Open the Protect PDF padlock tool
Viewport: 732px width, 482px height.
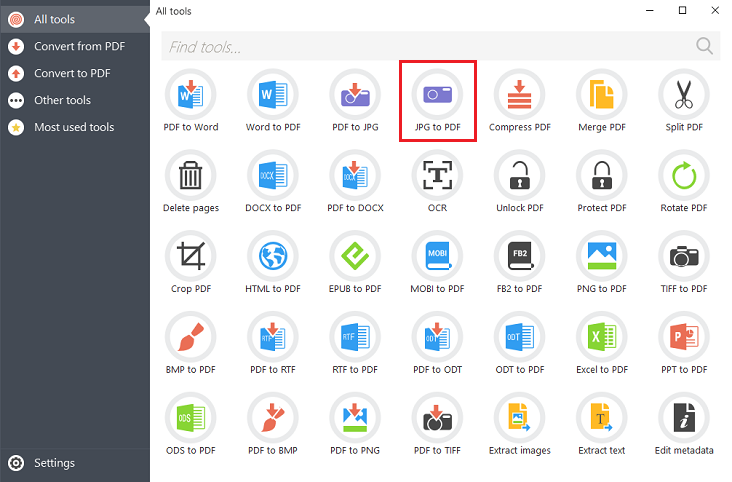pyautogui.click(x=602, y=182)
